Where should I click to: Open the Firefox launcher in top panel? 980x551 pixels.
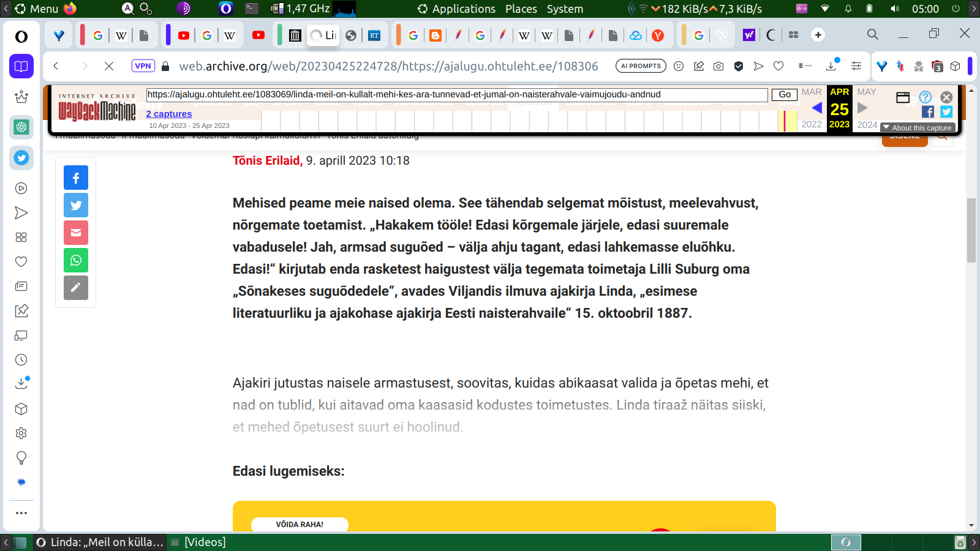pyautogui.click(x=70, y=9)
